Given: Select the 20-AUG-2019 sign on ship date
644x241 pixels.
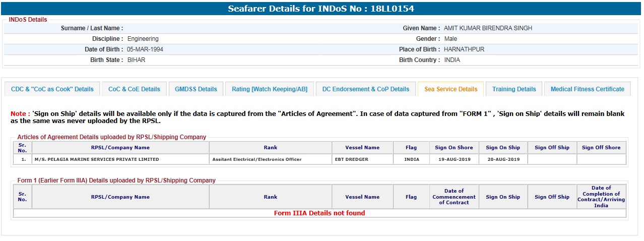Looking at the screenshot, I should click(x=502, y=159).
